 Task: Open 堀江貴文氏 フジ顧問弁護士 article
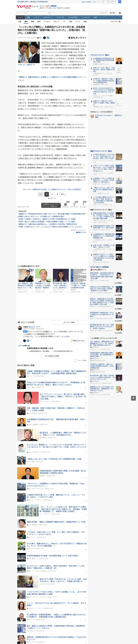tap(63, 434)
